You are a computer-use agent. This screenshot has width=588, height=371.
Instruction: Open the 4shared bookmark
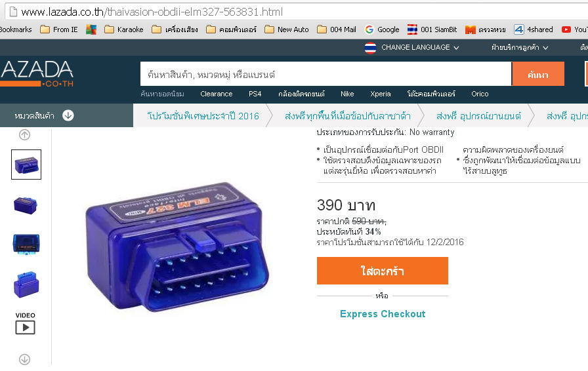534,29
